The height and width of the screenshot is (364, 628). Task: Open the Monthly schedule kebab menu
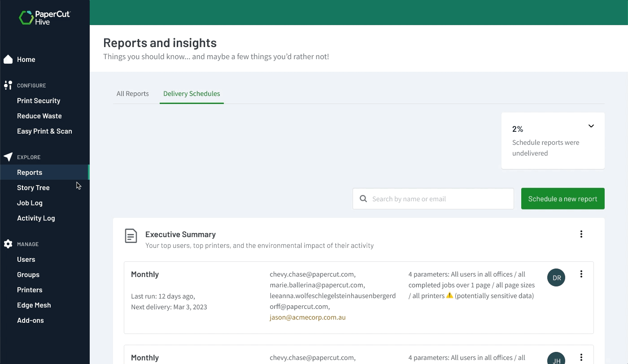coord(581,273)
